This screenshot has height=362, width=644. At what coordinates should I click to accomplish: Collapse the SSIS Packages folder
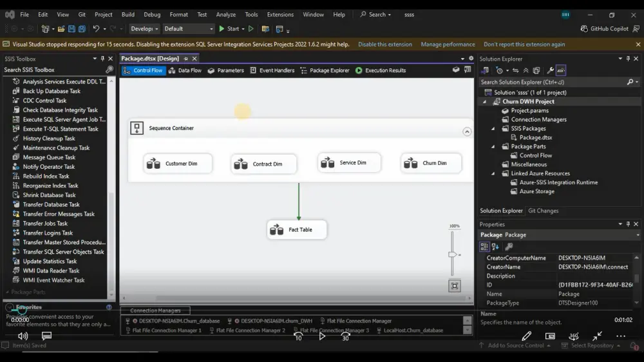pos(493,129)
